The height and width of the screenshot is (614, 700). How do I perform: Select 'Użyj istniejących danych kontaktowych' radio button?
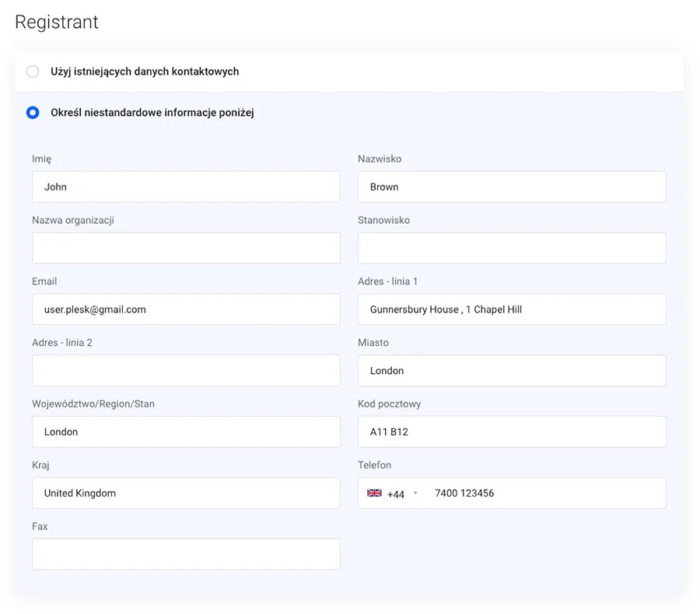33,72
